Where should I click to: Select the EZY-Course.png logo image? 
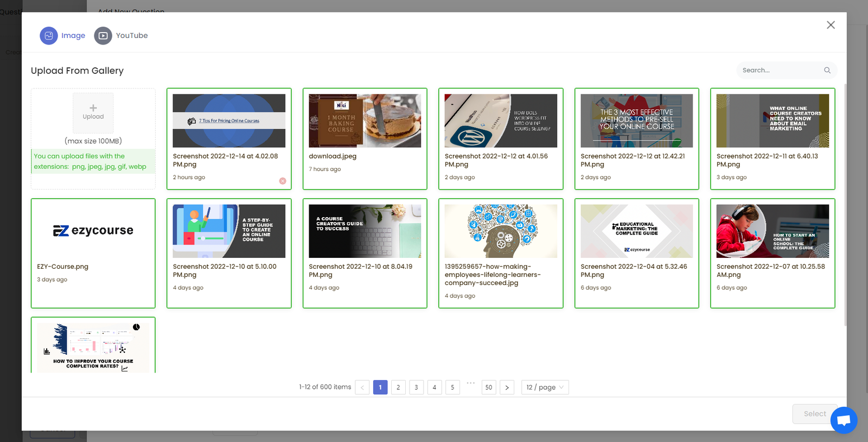[93, 231]
